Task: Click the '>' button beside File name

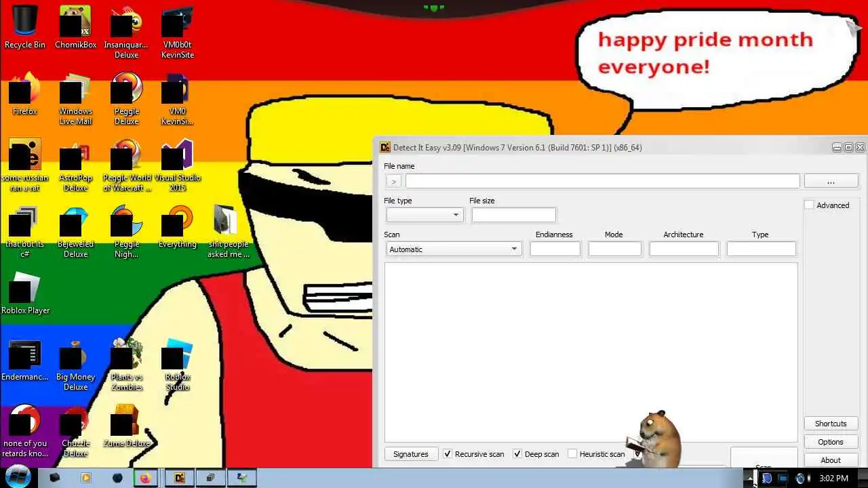Action: [393, 181]
